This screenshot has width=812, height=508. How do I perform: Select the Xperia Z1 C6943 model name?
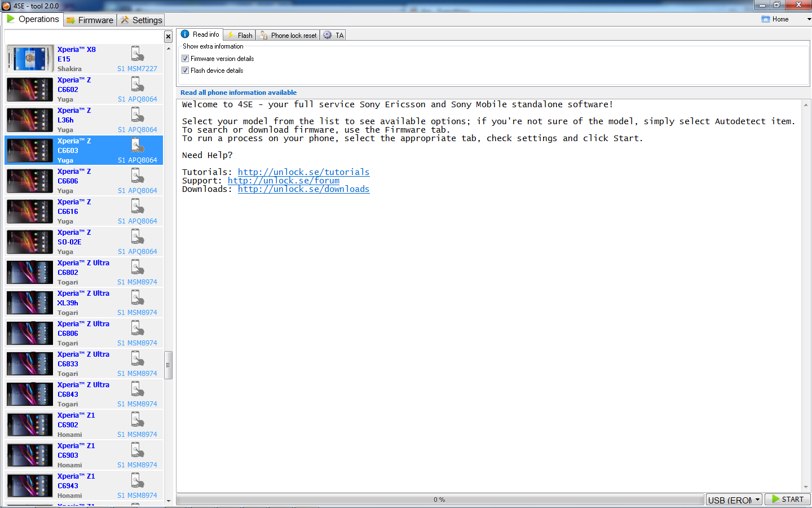(x=68, y=486)
